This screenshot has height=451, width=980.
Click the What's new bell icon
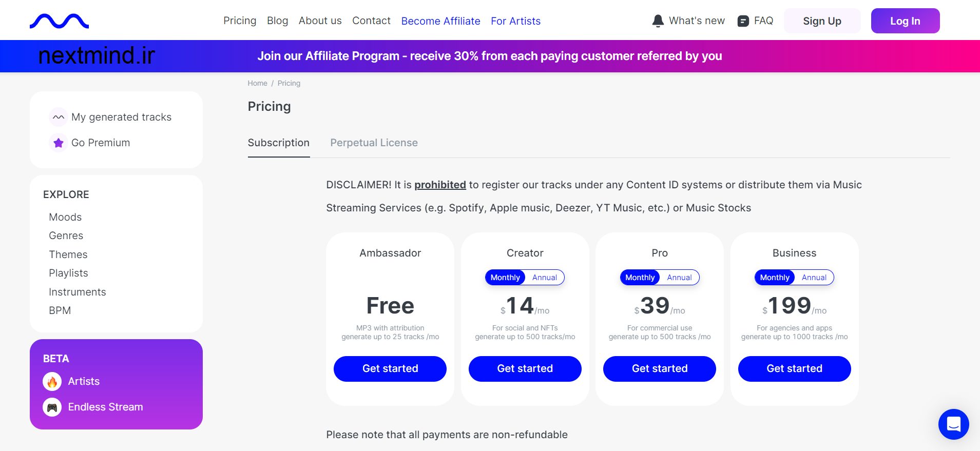pos(658,21)
